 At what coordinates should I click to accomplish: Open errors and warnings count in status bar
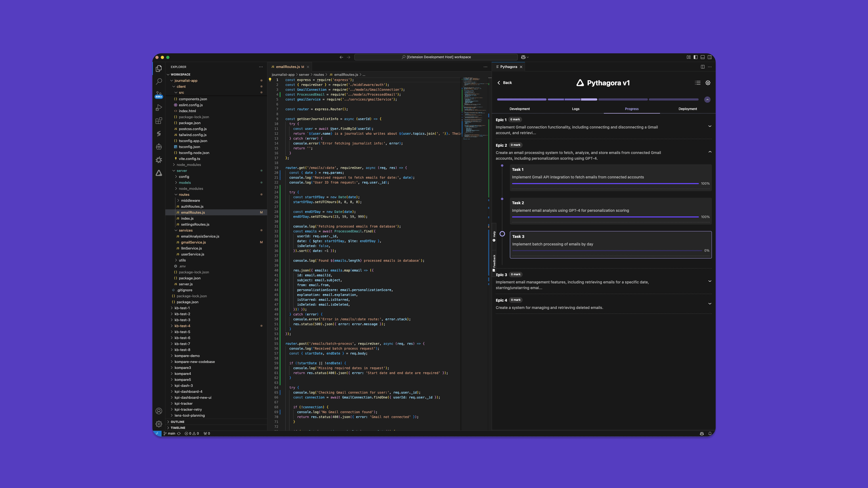coord(192,434)
